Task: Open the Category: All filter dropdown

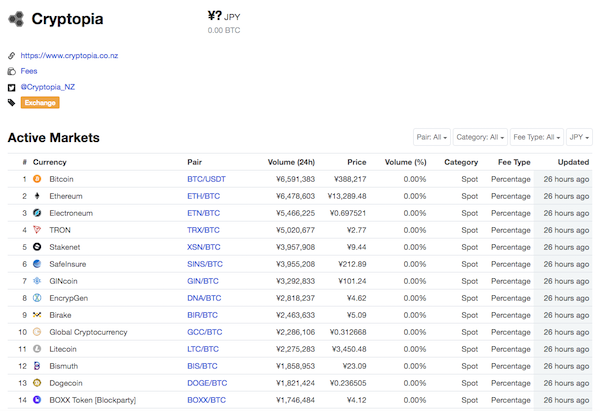Action: [x=480, y=137]
